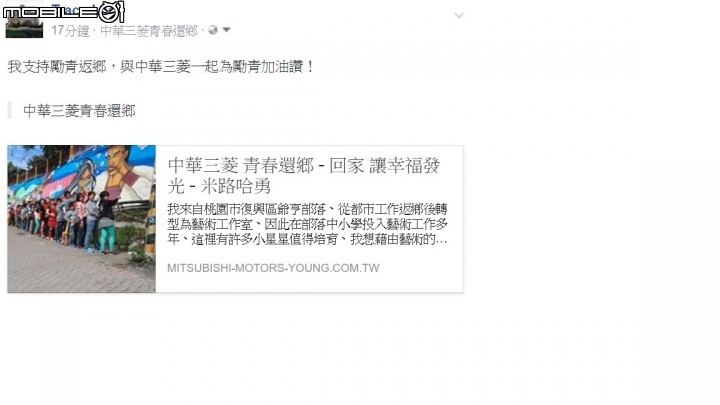Click the title's second line 光 - 米路哈勇
The image size is (720, 405).
click(x=219, y=186)
